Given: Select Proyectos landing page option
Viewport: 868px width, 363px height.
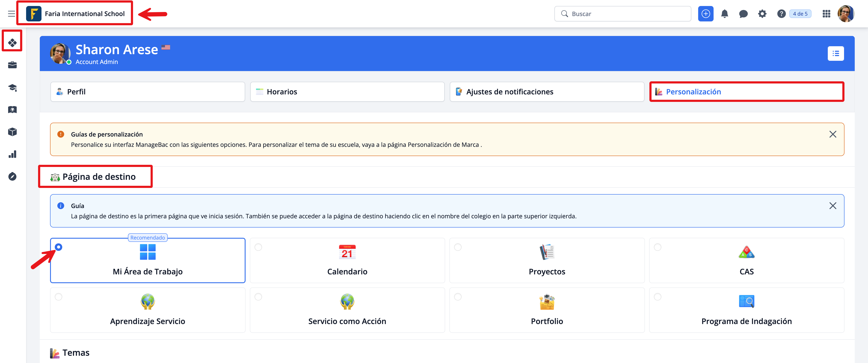Looking at the screenshot, I should tap(547, 260).
